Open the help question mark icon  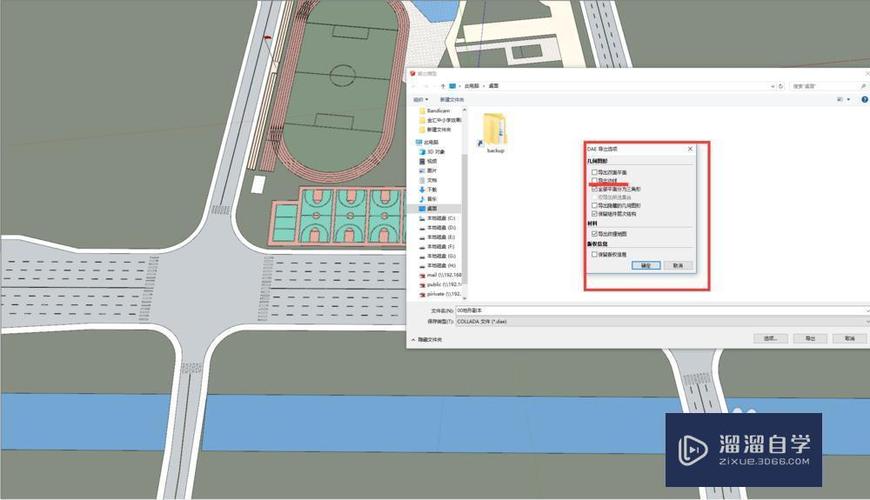864,99
